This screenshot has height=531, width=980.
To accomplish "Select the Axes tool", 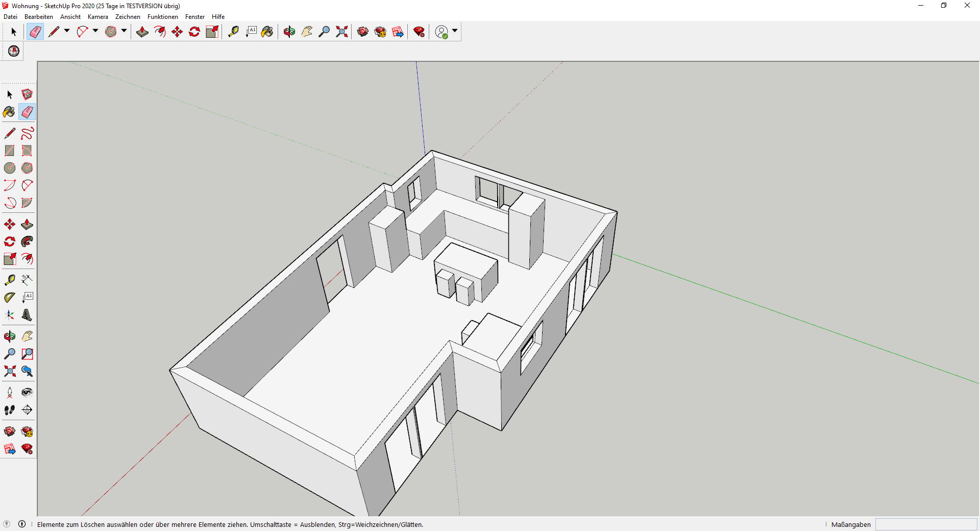I will coord(10,315).
